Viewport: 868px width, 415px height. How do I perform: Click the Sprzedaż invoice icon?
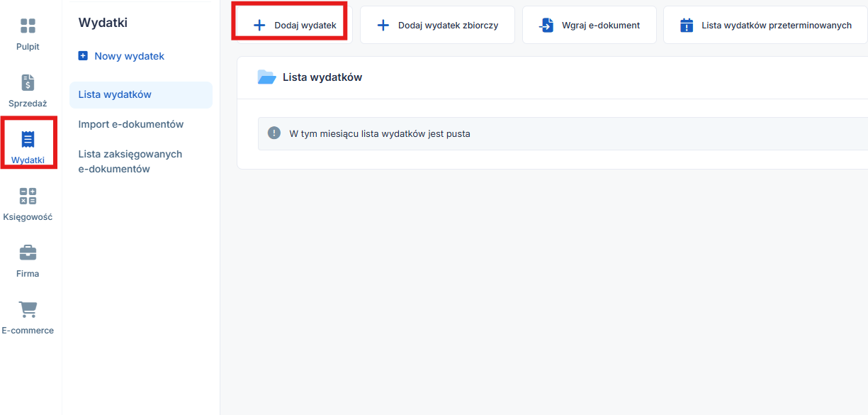click(x=28, y=83)
